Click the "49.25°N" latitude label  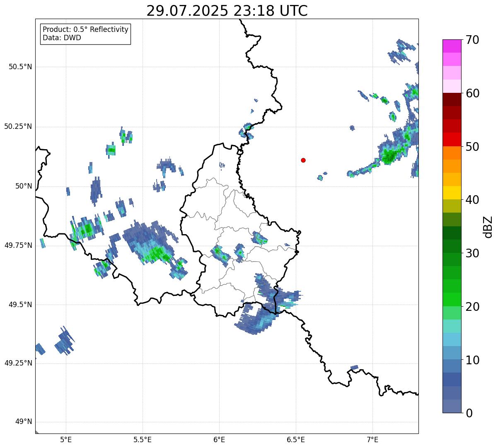[x=18, y=363]
